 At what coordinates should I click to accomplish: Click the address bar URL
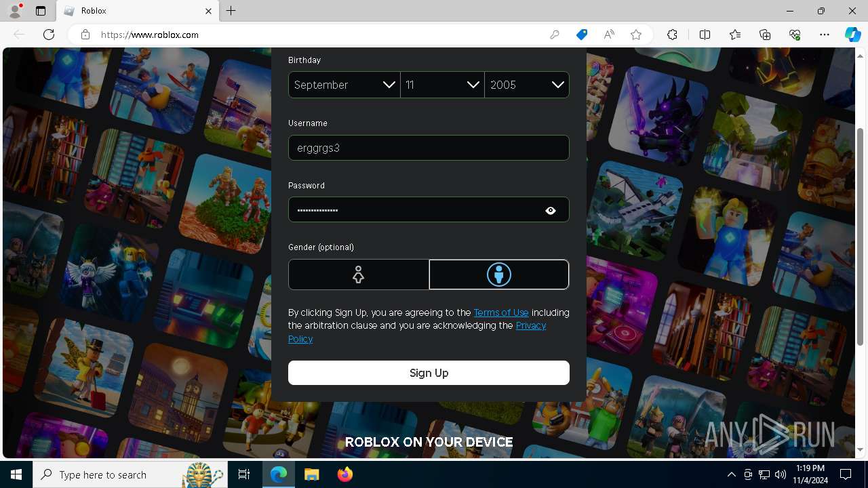[x=150, y=35]
